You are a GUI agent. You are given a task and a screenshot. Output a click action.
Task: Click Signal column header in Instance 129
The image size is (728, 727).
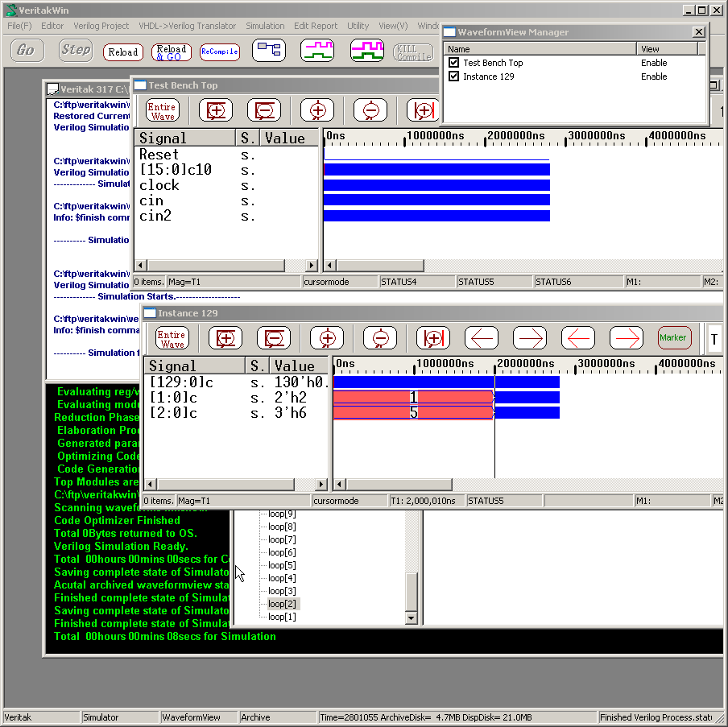(x=195, y=366)
